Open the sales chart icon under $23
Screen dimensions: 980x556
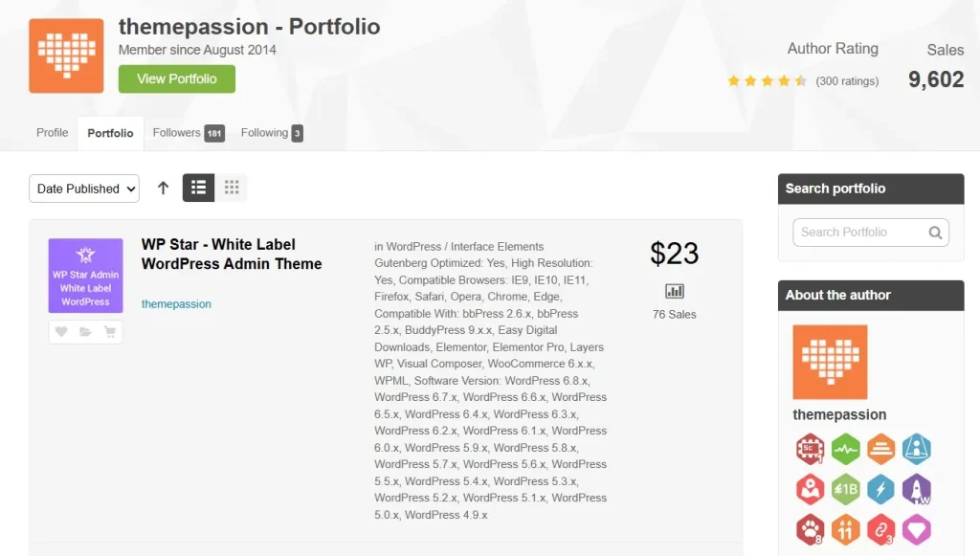(x=674, y=289)
